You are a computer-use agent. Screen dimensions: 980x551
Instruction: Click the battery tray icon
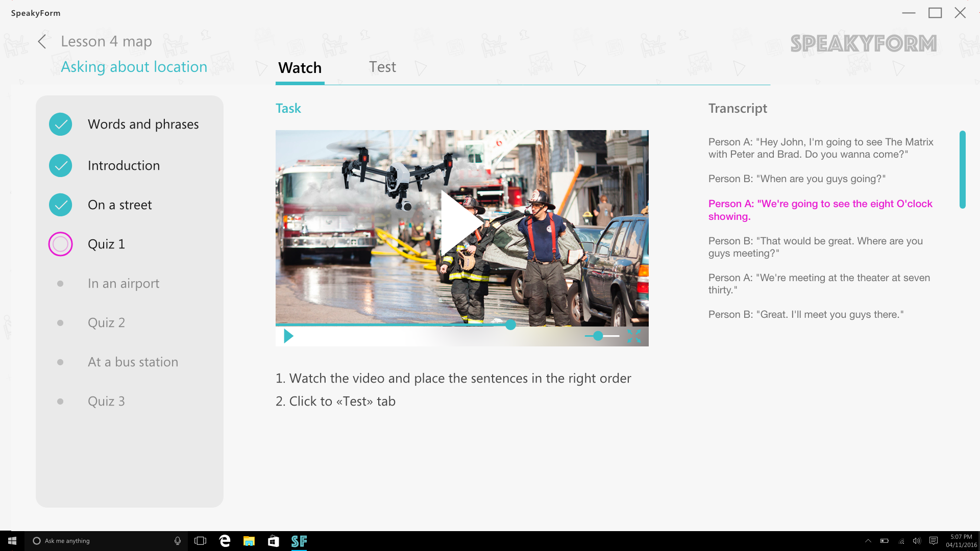(885, 541)
